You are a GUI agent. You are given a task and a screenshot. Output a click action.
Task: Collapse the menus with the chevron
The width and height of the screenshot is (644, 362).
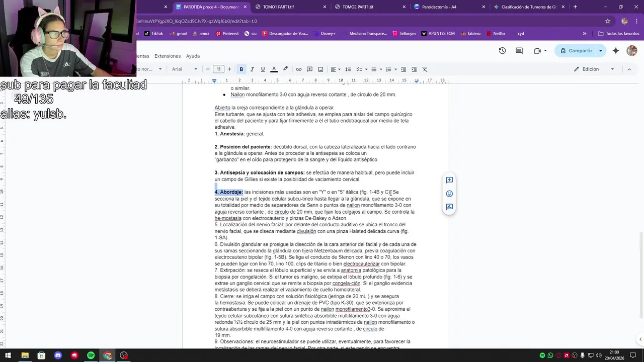pos(629,69)
